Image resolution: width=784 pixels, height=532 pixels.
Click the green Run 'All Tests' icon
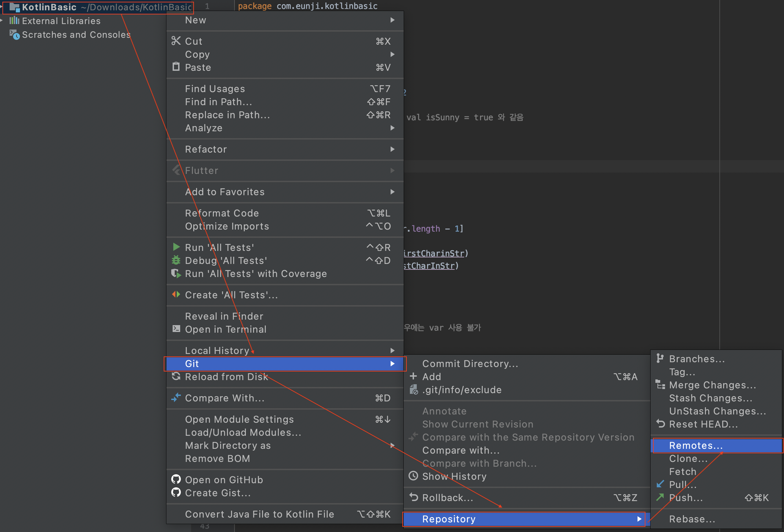[x=176, y=247]
